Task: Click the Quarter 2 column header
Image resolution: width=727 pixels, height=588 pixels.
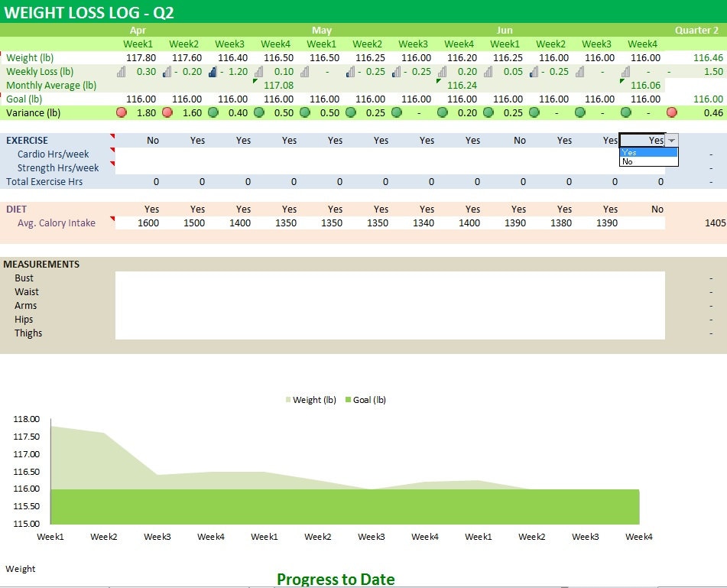Action: tap(696, 31)
